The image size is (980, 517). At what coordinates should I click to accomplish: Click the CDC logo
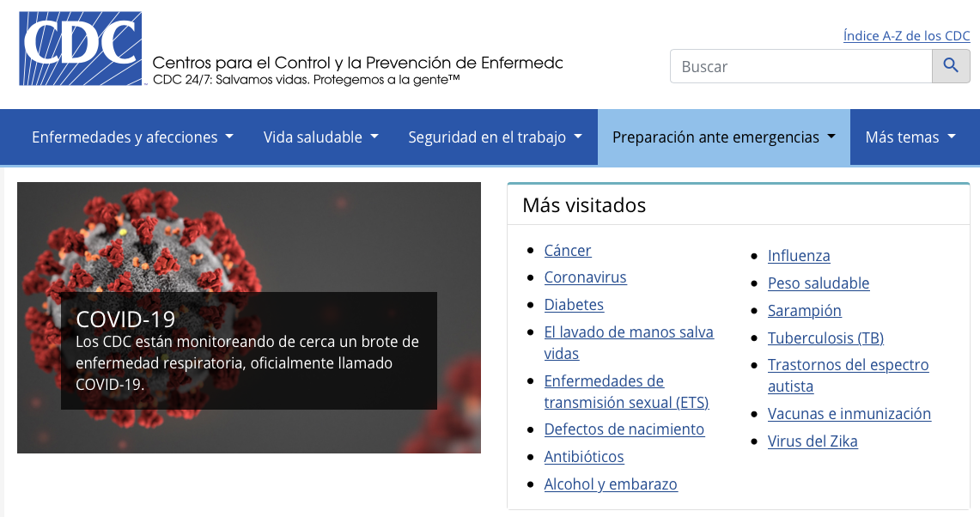tap(81, 48)
